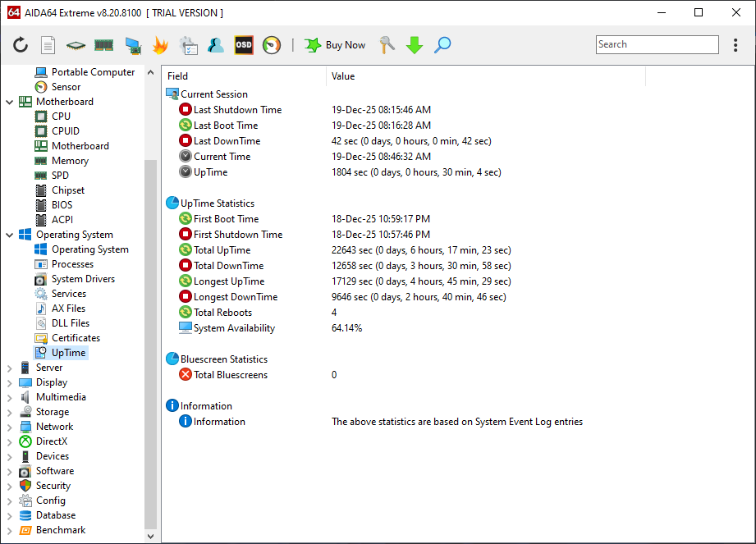
Task: Select the BIOS item under Motherboard
Action: (x=62, y=205)
